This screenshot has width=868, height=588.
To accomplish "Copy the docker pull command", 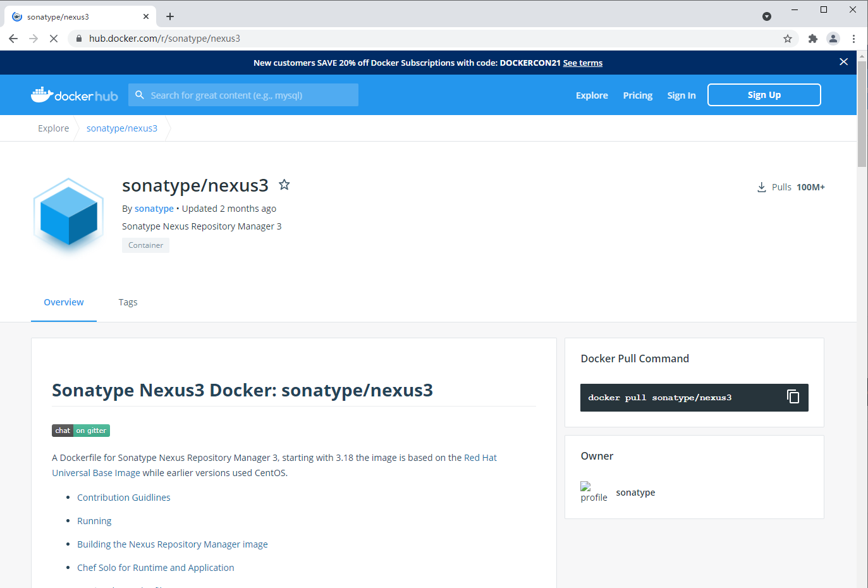I will (x=793, y=397).
